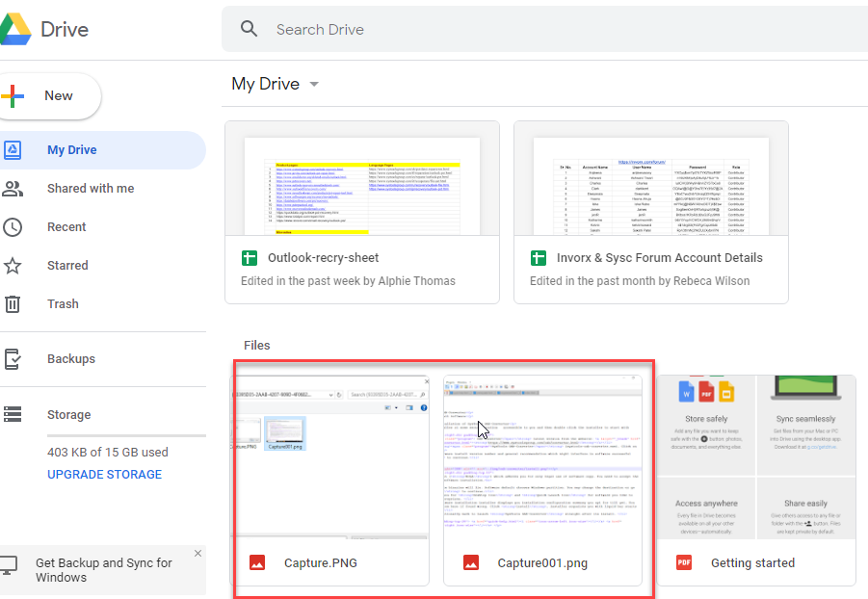Click Edited in the past month by Rebeca Wilson
The height and width of the screenshot is (599, 868).
point(640,281)
